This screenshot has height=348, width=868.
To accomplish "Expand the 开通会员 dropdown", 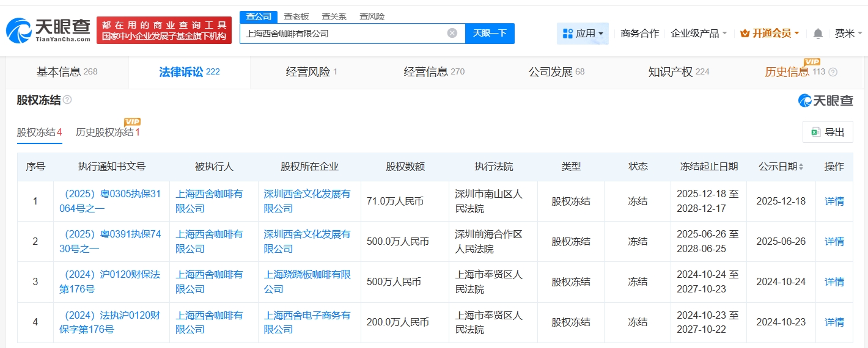I will coord(770,34).
